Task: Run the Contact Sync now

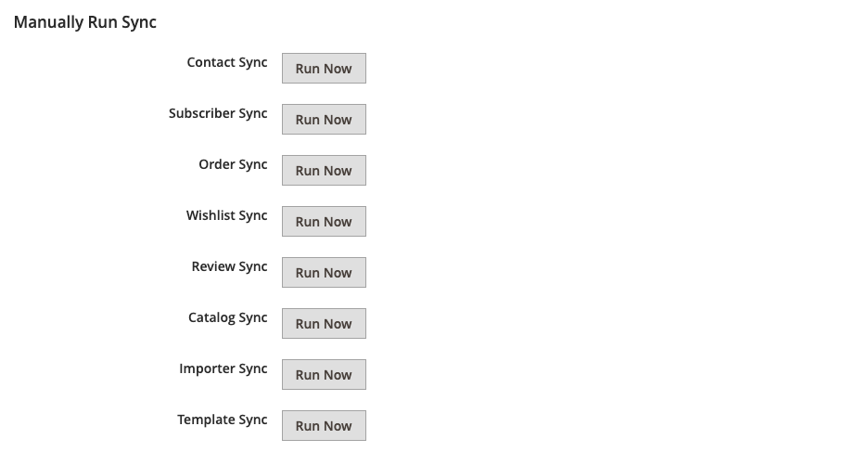Action: (x=324, y=68)
